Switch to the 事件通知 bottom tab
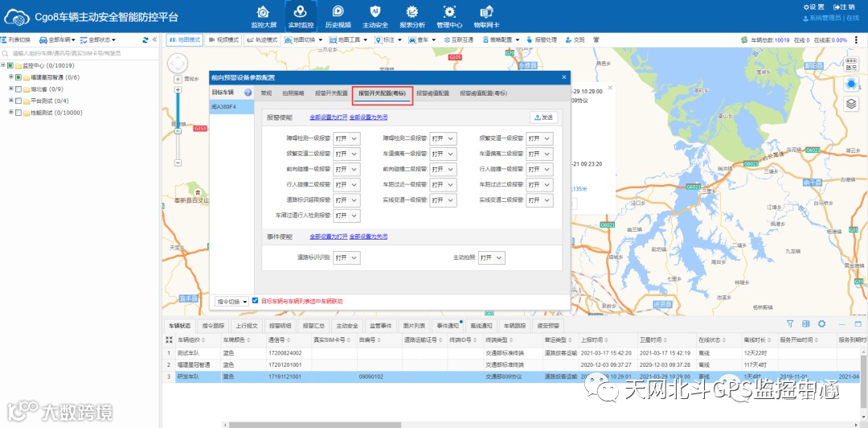The width and height of the screenshot is (868, 428). [x=448, y=326]
